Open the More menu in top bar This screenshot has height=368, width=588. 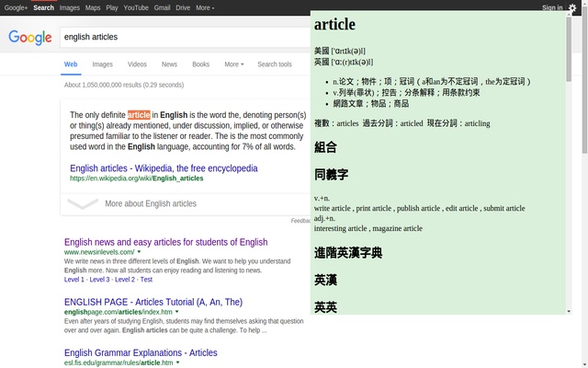point(205,7)
